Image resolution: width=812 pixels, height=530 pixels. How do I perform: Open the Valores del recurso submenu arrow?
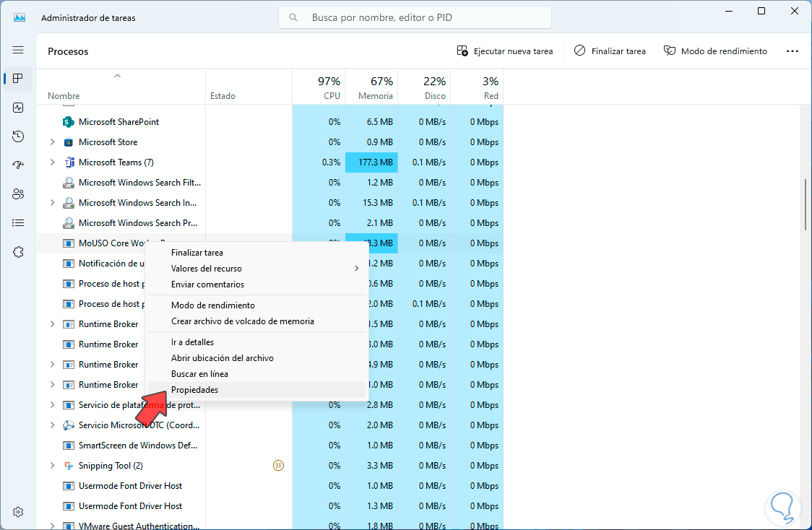(356, 269)
